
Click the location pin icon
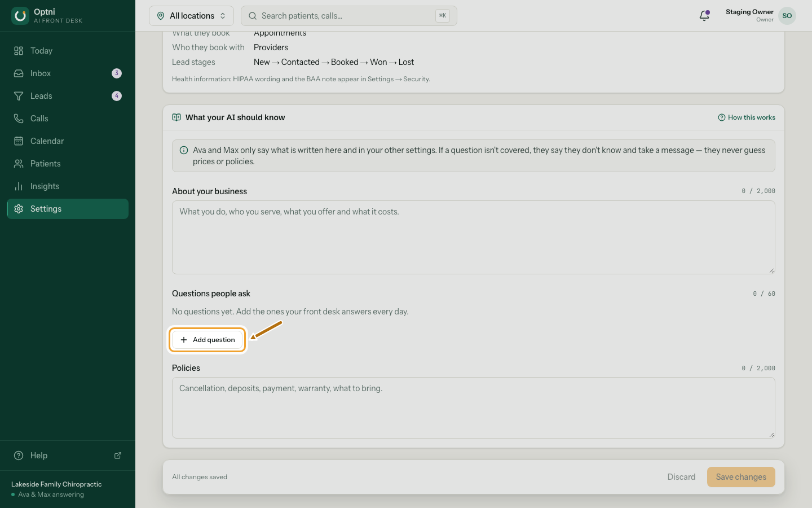(x=161, y=16)
